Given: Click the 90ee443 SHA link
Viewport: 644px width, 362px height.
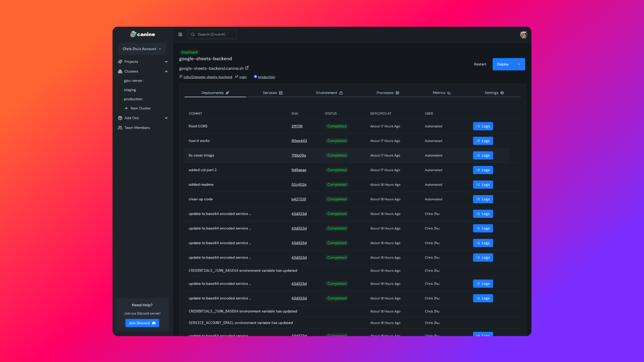Looking at the screenshot, I should pos(299,141).
